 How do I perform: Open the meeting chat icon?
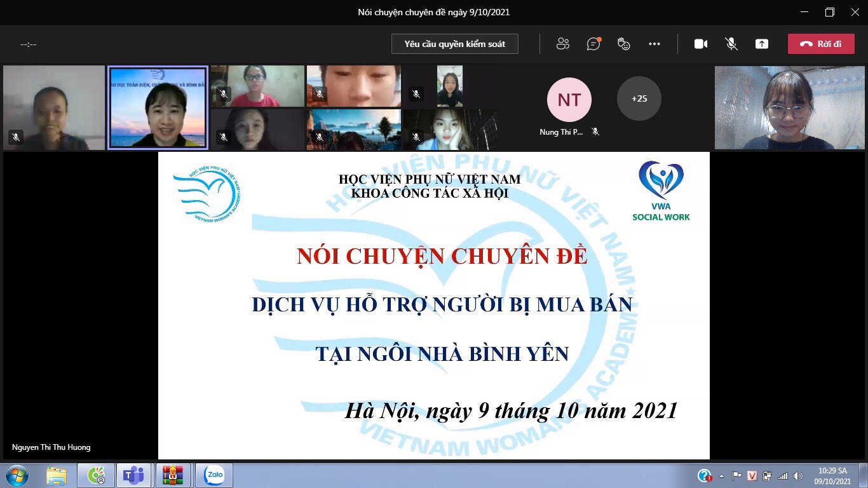[x=593, y=44]
